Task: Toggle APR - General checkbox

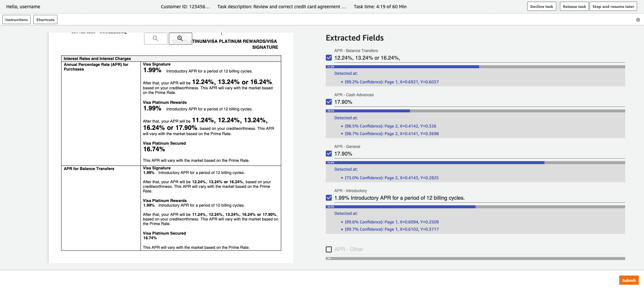Action: [329, 154]
